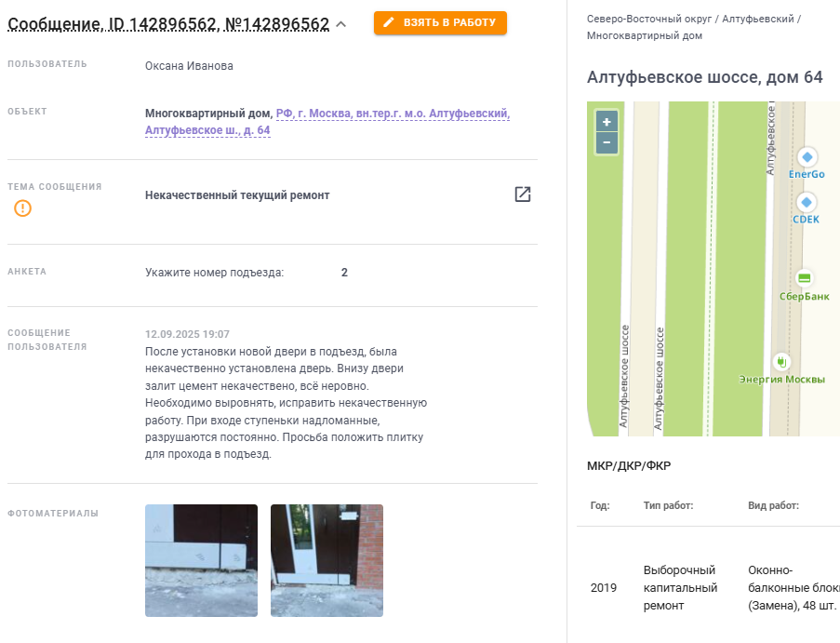The width and height of the screenshot is (840, 643).
Task: Click the Северо-Восточный округ breadcrumb
Action: click(x=649, y=19)
